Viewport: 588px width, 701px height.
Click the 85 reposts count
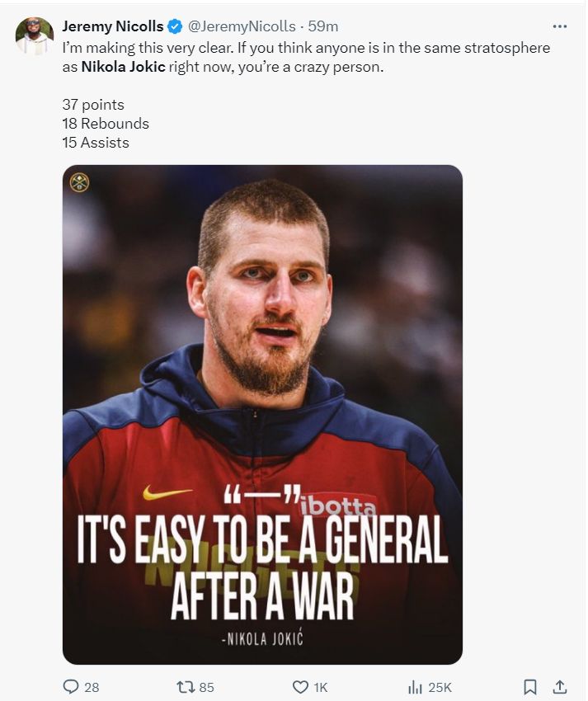coord(206,687)
